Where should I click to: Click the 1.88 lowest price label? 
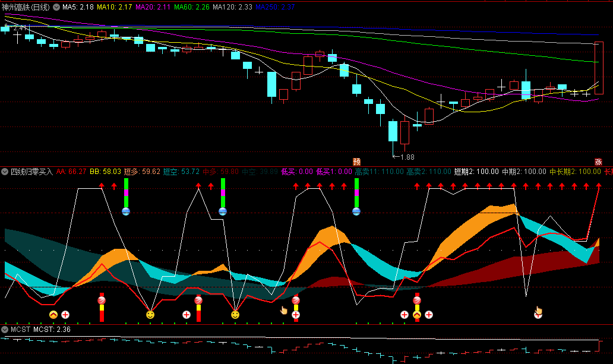pos(407,157)
